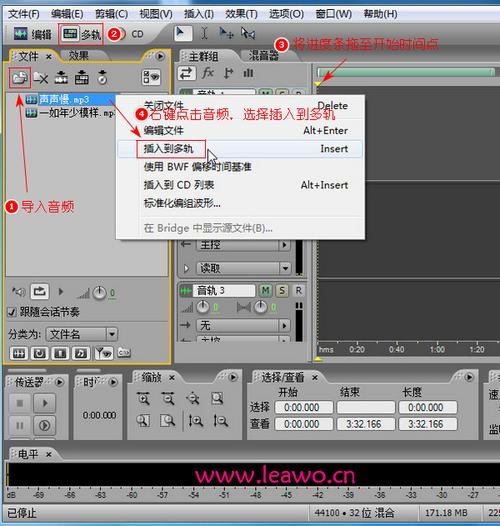The image size is (500, 526).
Task: Solo 音轨 3 with S button
Action: [x=282, y=291]
